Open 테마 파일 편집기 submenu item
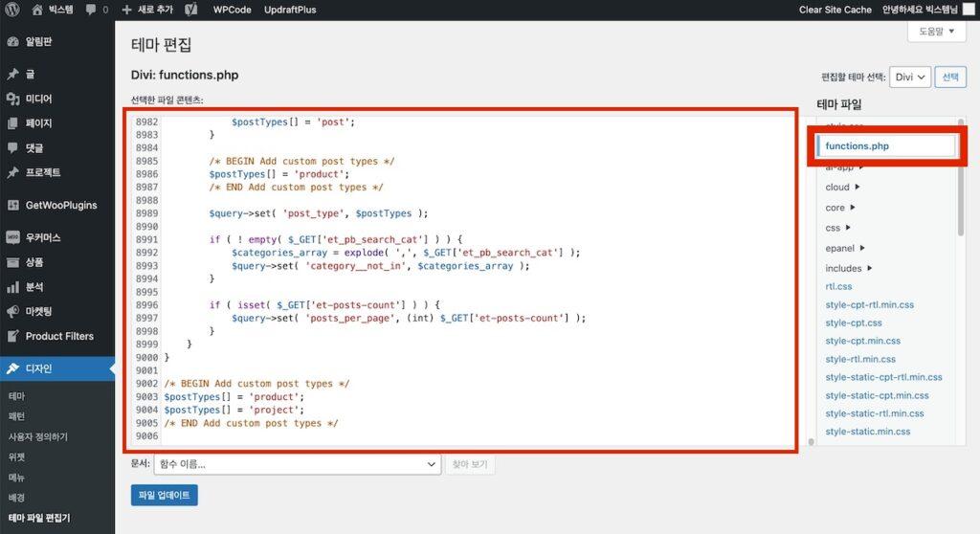The height and width of the screenshot is (534, 980). [38, 518]
